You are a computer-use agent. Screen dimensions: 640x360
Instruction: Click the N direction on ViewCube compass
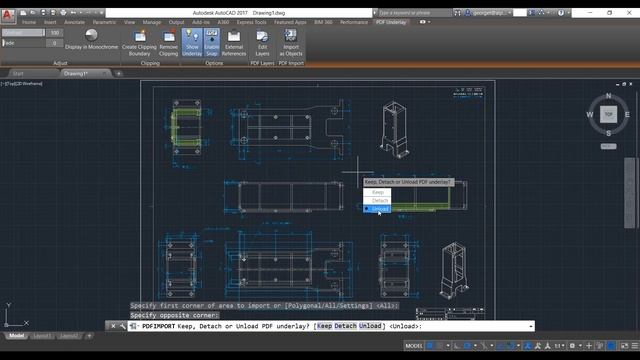[x=609, y=96]
